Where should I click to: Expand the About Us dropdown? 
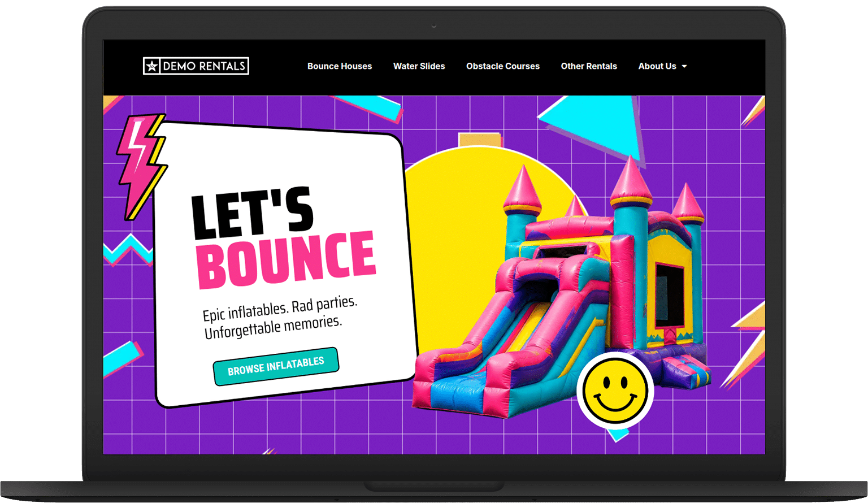click(x=663, y=66)
